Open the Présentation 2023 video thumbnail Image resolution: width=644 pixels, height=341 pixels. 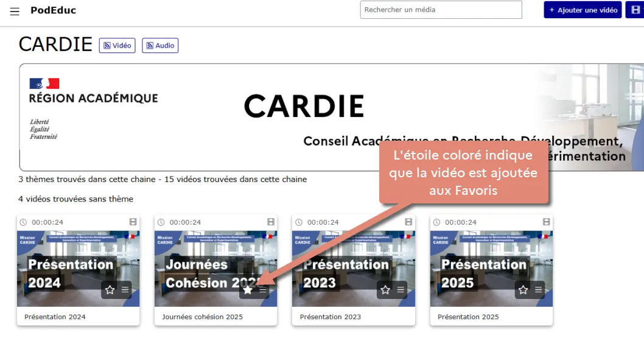pyautogui.click(x=354, y=269)
